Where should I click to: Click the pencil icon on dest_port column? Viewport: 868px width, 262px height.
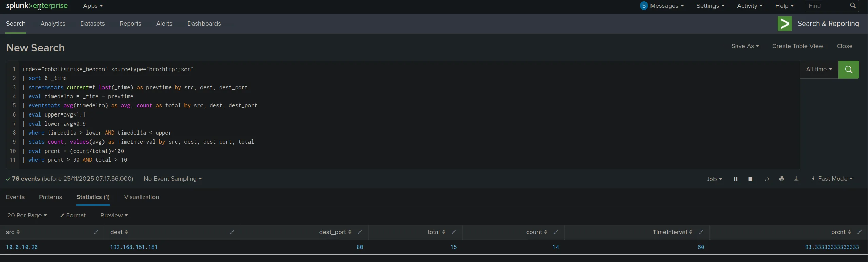click(360, 232)
